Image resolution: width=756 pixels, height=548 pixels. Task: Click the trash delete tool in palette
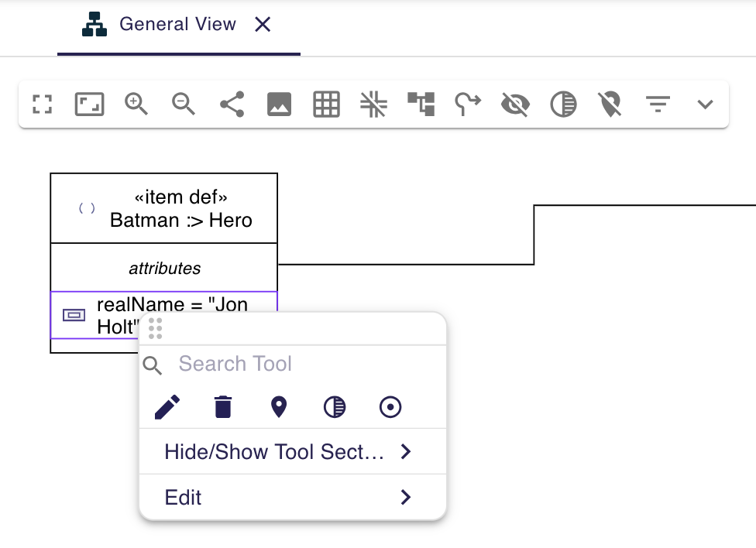(223, 407)
